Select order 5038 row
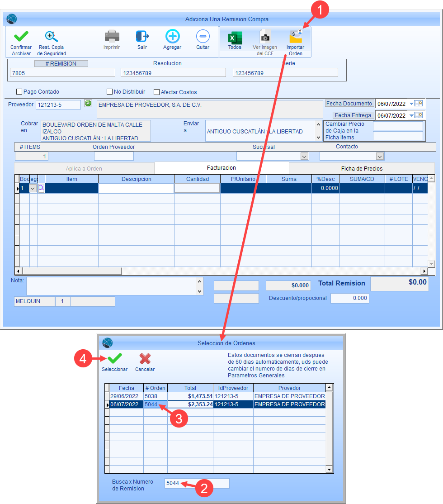The image size is (443, 504). click(217, 396)
